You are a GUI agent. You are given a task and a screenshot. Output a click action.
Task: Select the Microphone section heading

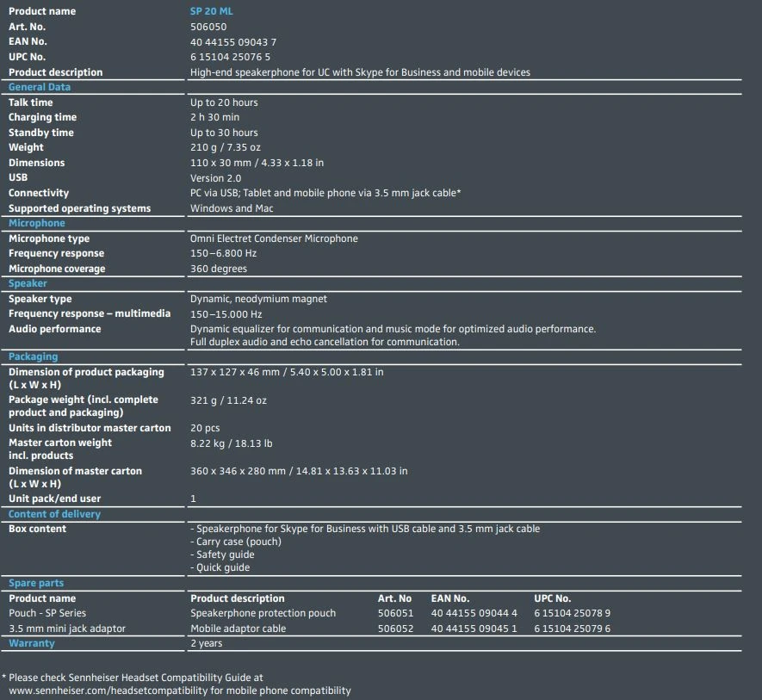tap(37, 223)
